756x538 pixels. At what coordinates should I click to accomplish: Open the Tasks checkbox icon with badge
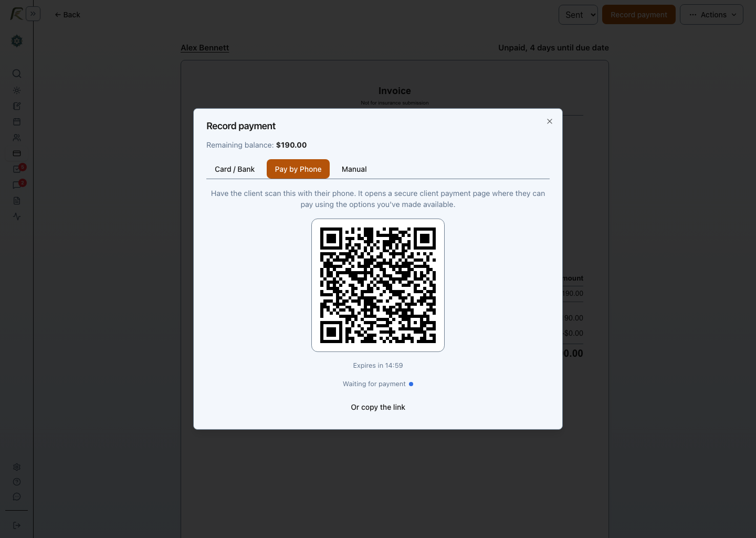coord(17,169)
